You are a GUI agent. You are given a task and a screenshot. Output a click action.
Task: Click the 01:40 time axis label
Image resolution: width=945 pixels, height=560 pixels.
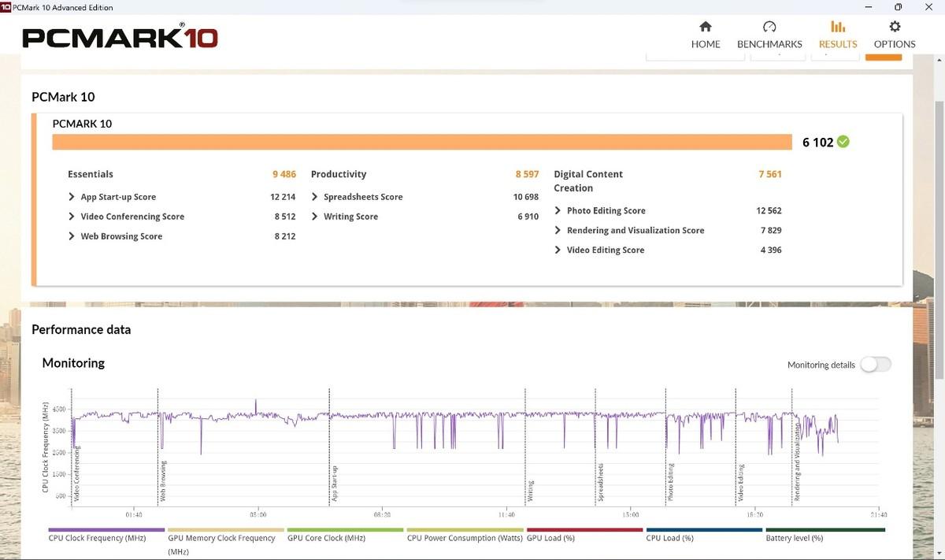(133, 514)
